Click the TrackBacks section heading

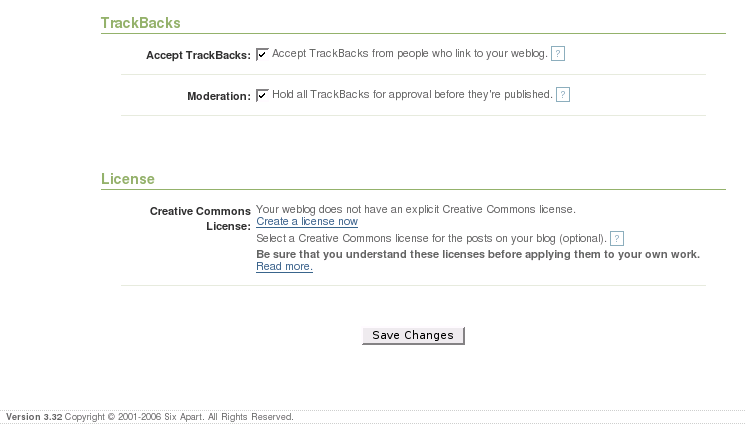140,23
